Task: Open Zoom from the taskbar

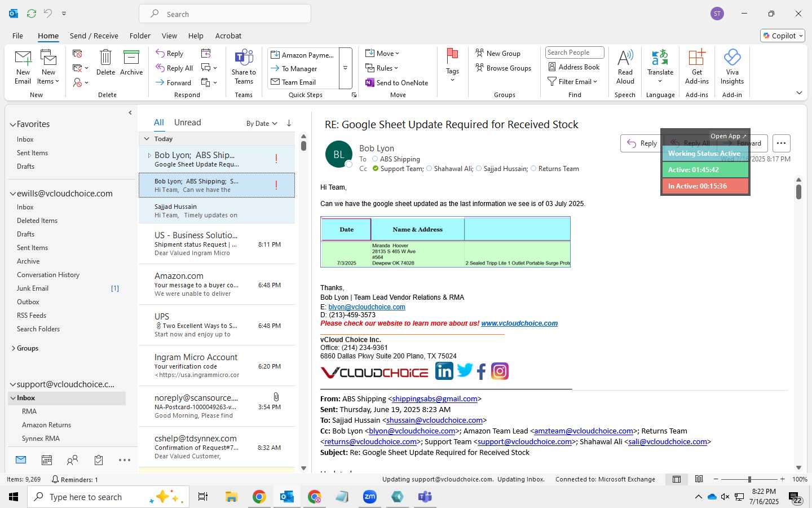Action: (x=370, y=497)
